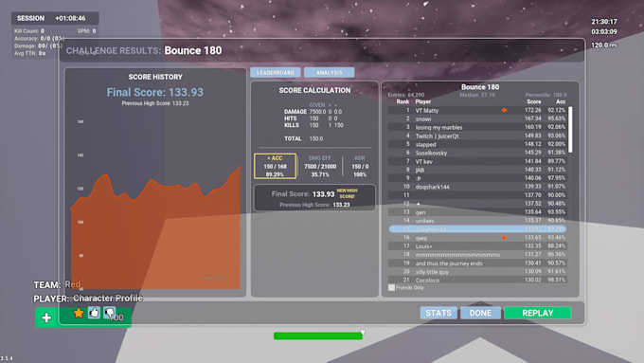Select the KDR stat block
Viewport: 644px width, 363px height.
click(360, 166)
